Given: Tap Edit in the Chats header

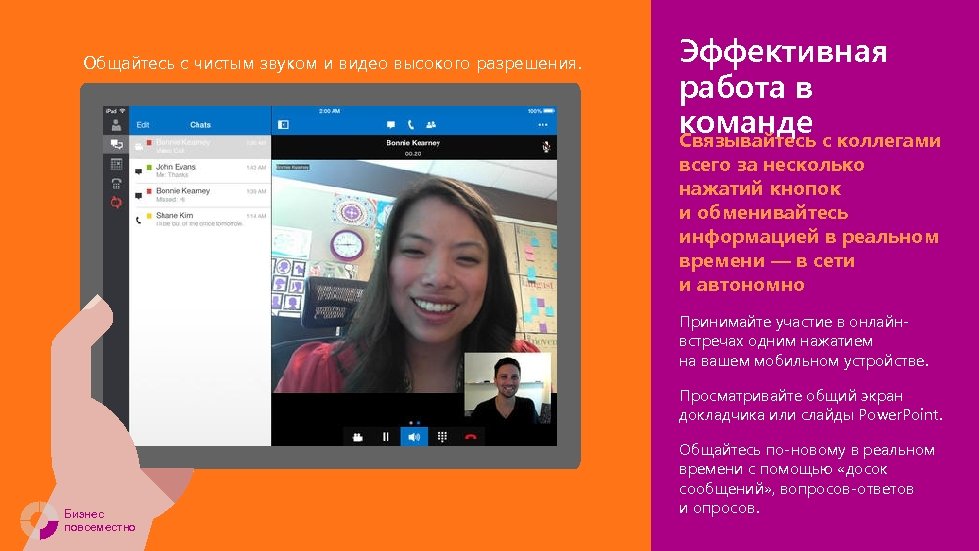Looking at the screenshot, I should click(x=143, y=125).
